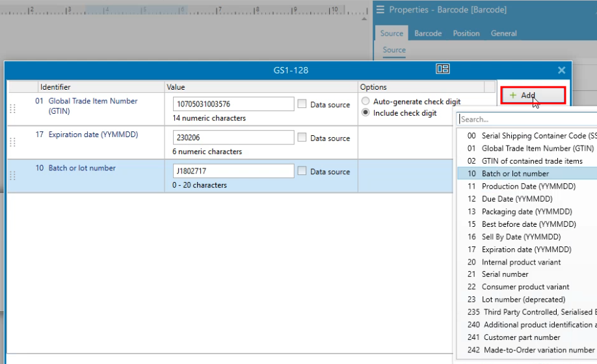Click the hamburger menu icon in Properties panel

coord(380,10)
